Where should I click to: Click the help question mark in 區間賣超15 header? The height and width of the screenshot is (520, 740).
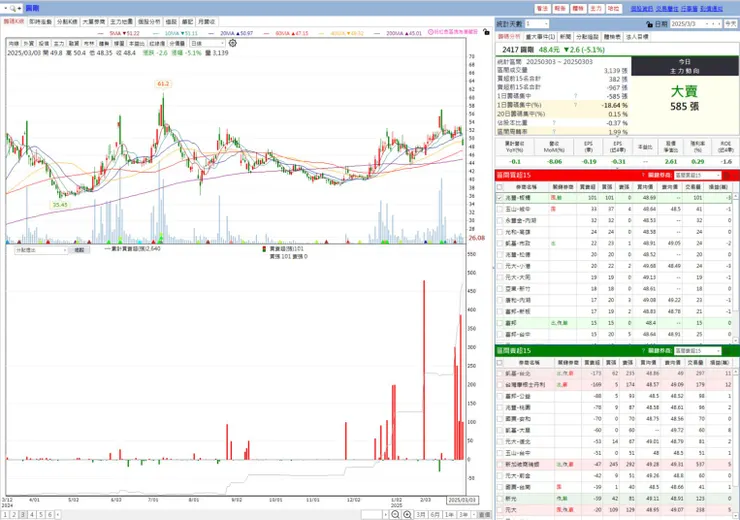(643, 351)
